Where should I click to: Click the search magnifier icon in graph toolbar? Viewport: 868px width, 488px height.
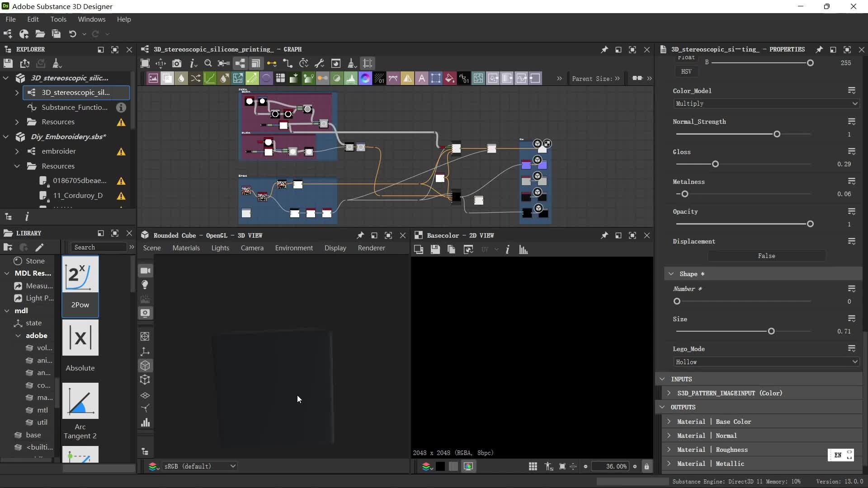click(208, 64)
